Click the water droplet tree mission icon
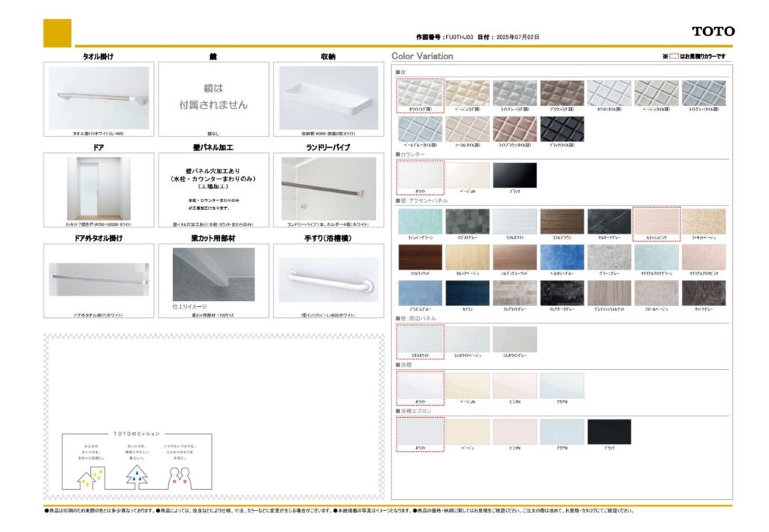The image size is (769, 532). 137,474
